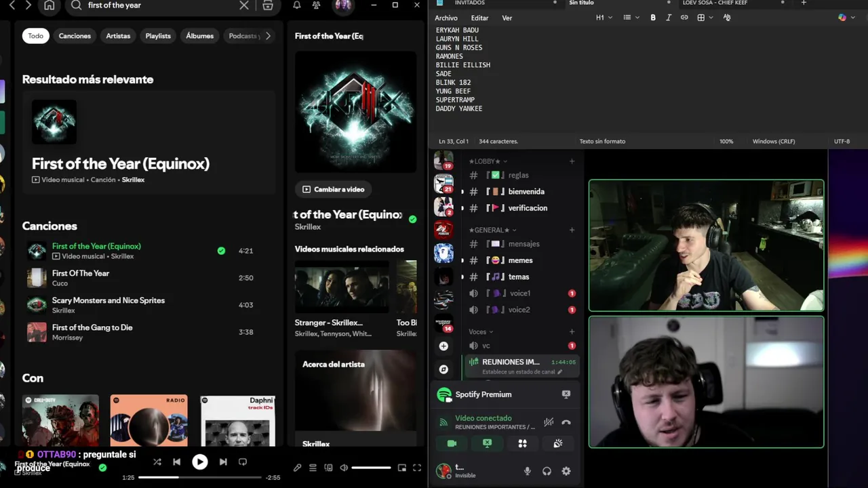Collapse the Voces category in Discord
868x488 pixels.
tap(481, 332)
